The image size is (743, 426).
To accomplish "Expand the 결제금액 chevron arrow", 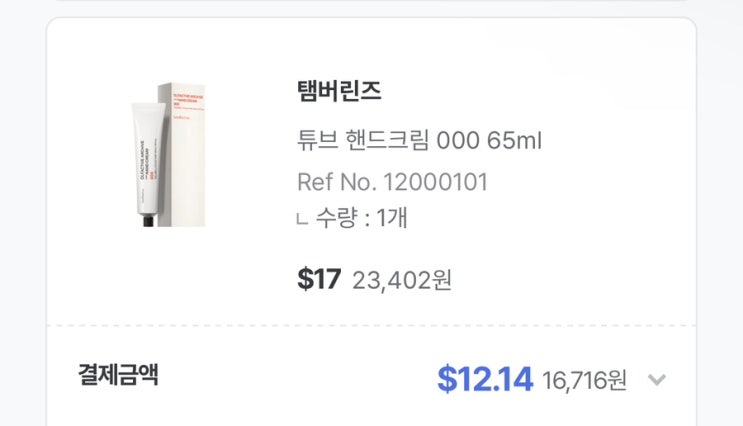I will coord(656,380).
